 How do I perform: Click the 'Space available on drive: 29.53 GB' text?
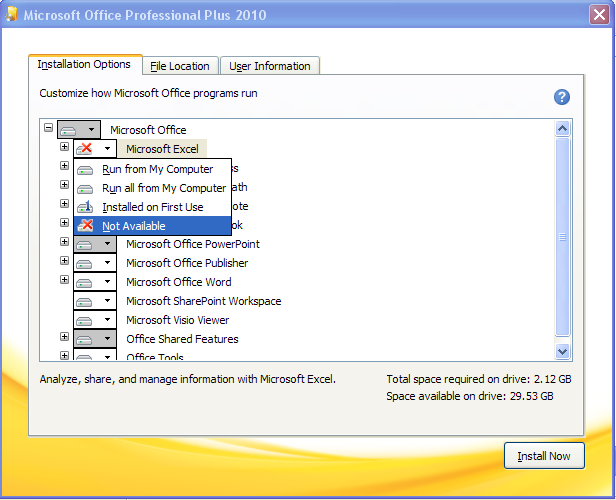(469, 396)
